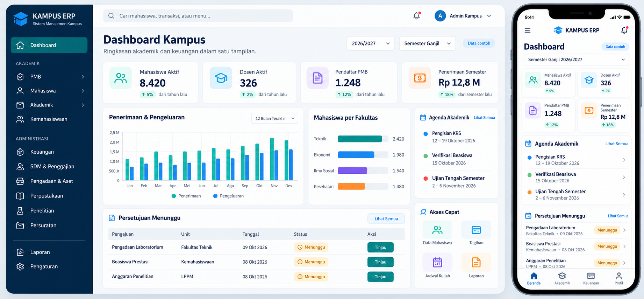
Task: Toggle Pengeluaran series in chart legend
Action: coord(228,196)
